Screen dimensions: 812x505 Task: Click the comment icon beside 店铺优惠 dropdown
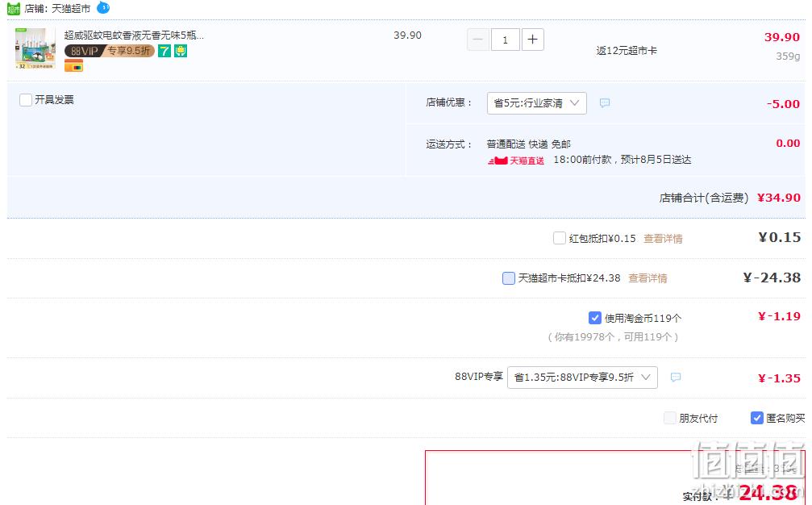604,103
